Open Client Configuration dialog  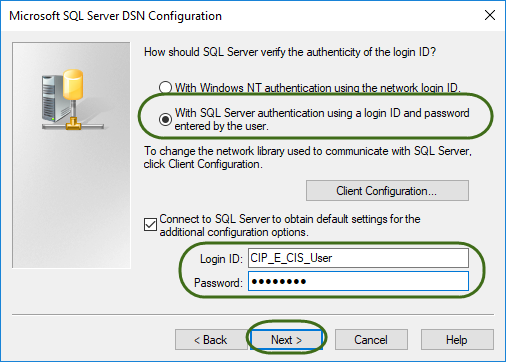387,191
